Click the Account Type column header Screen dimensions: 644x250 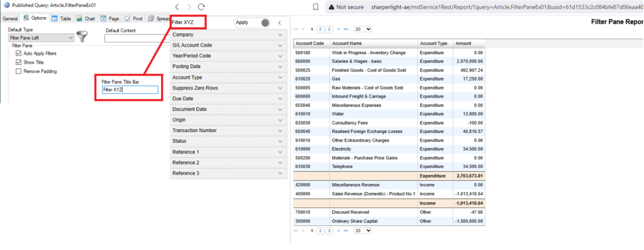pyautogui.click(x=435, y=43)
